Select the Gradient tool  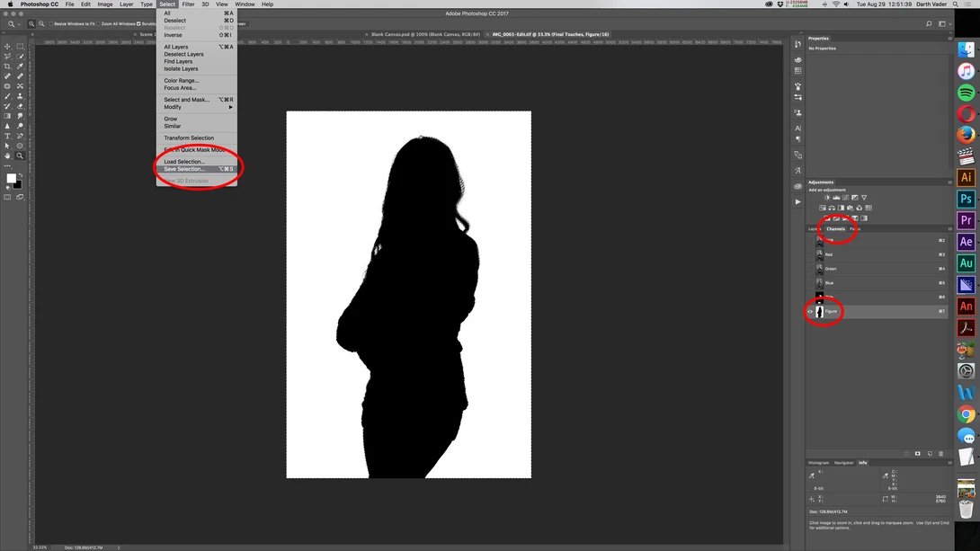coord(7,116)
